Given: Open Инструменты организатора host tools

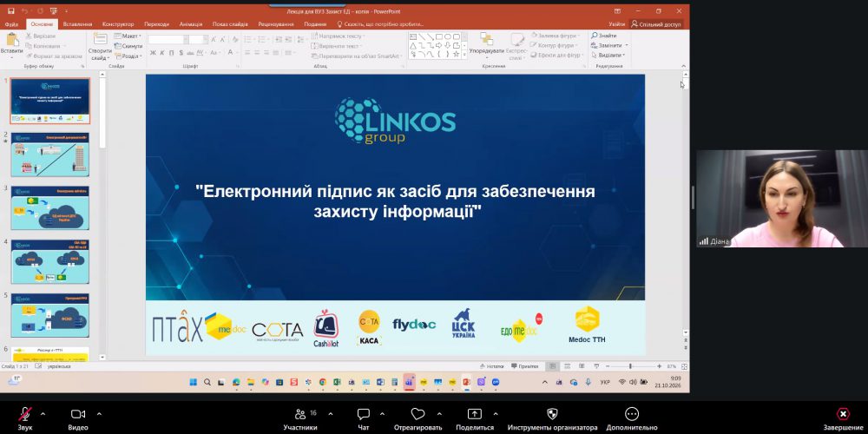Looking at the screenshot, I should [552, 419].
